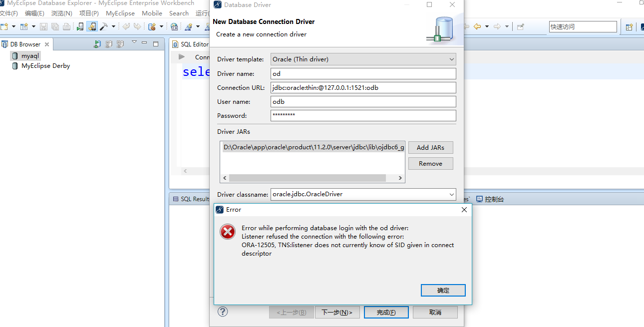
Task: Open the 编辑(E) menu
Action: tap(34, 13)
